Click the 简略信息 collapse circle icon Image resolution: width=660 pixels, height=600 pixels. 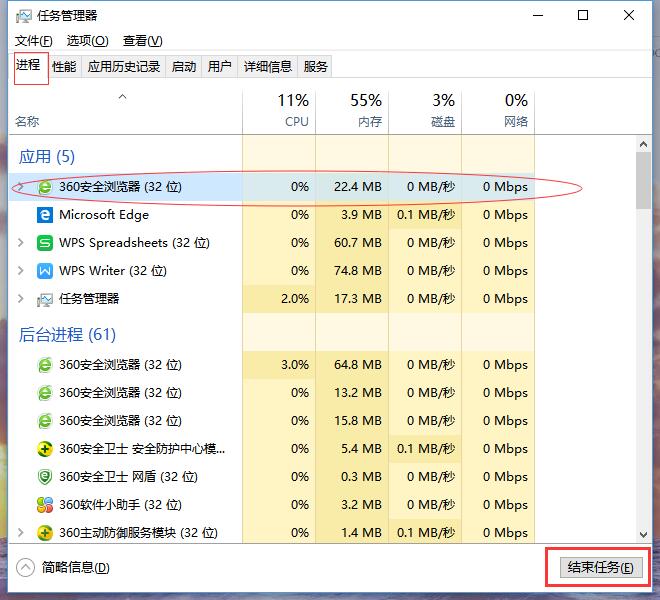25,568
